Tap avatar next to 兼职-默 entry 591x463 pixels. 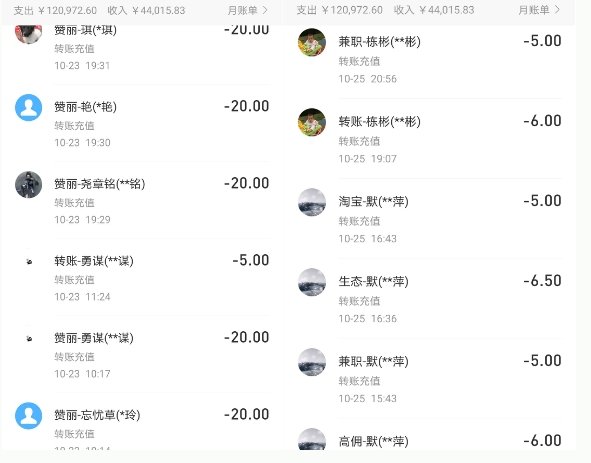(312, 362)
